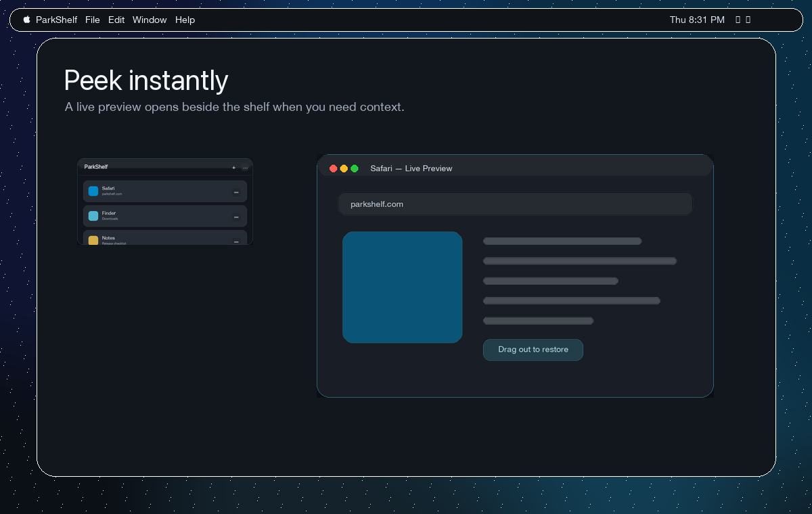
Task: Open the Edit menu
Action: coord(116,20)
